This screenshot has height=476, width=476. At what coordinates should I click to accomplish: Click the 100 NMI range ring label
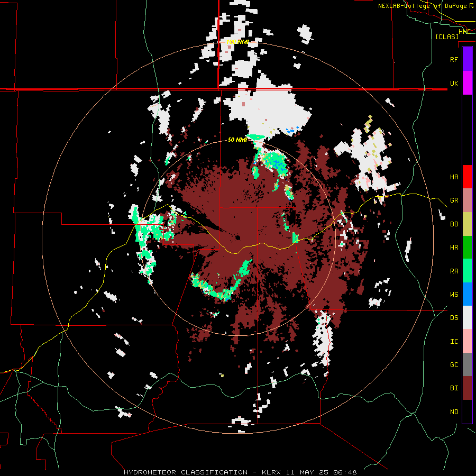[x=237, y=42]
